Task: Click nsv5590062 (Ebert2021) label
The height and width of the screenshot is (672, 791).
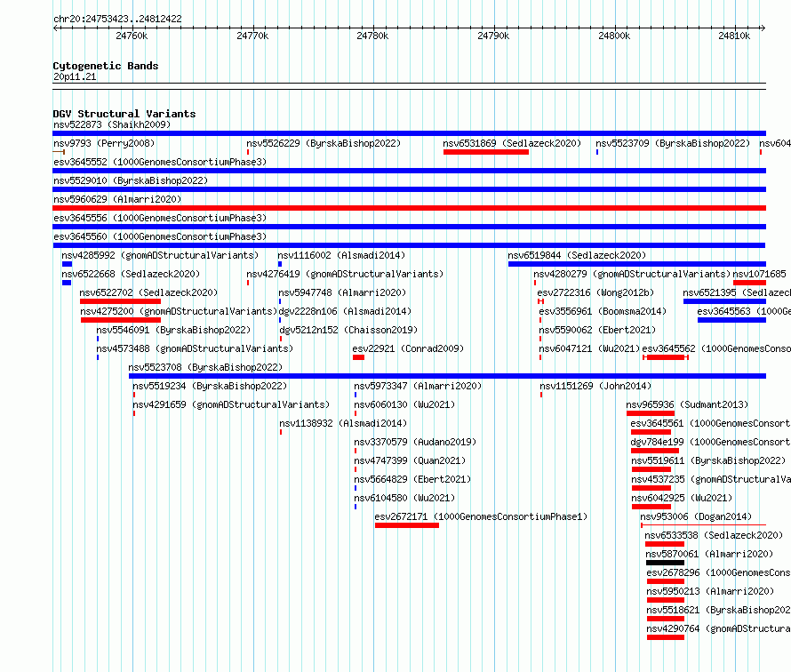Action: click(x=597, y=330)
